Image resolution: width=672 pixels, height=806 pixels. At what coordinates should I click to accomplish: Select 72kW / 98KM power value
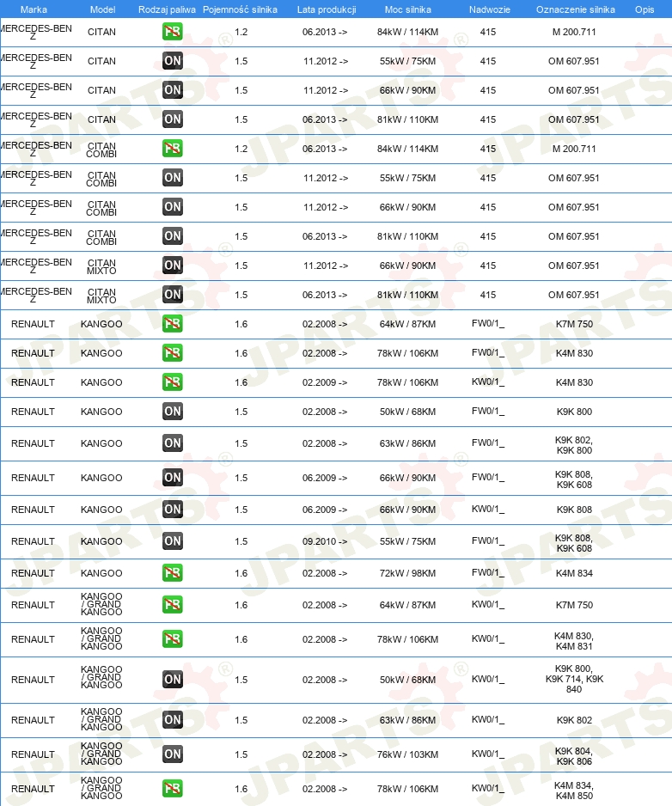407,574
